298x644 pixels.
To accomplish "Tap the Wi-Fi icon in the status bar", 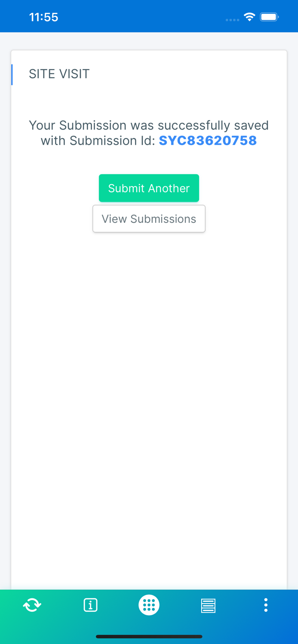I will tap(249, 17).
